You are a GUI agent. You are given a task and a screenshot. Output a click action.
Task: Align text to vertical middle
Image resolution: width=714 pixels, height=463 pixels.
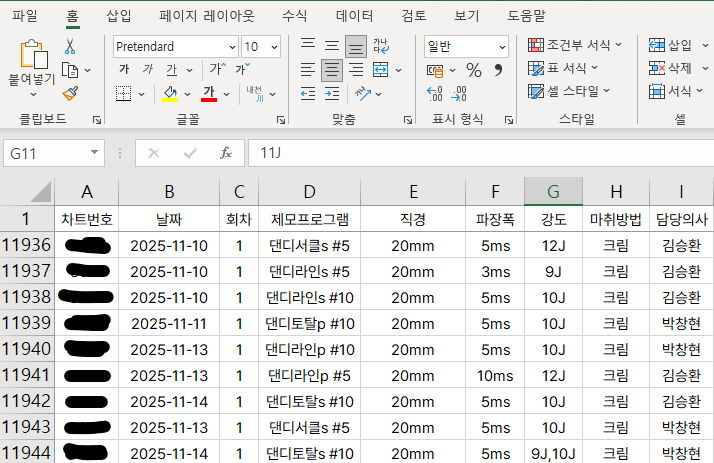(332, 46)
